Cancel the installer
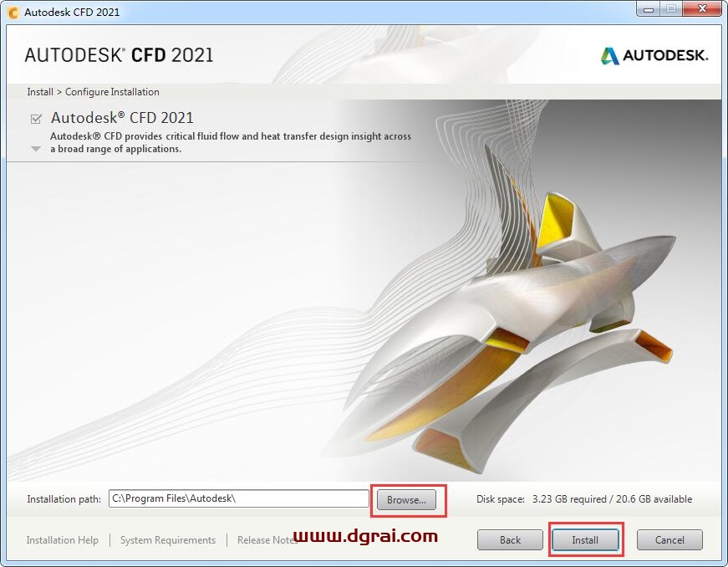This screenshot has width=728, height=567. point(669,539)
